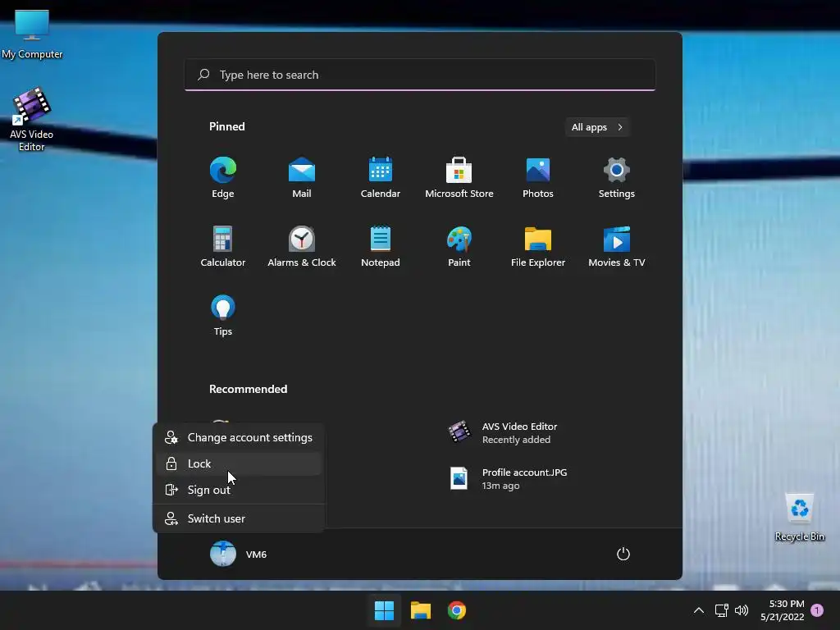The image size is (840, 630).
Task: Click the VM6 user account button
Action: (239, 554)
